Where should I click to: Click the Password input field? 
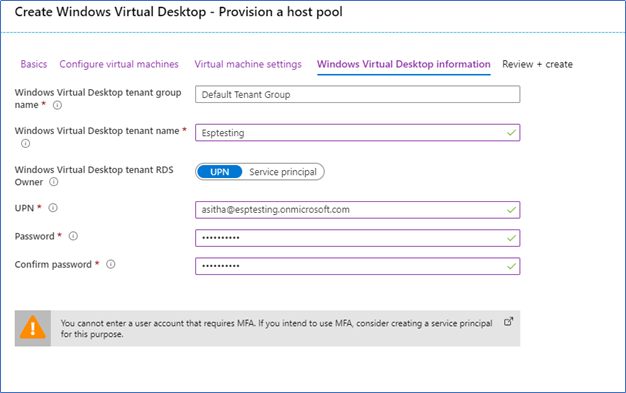coord(358,238)
